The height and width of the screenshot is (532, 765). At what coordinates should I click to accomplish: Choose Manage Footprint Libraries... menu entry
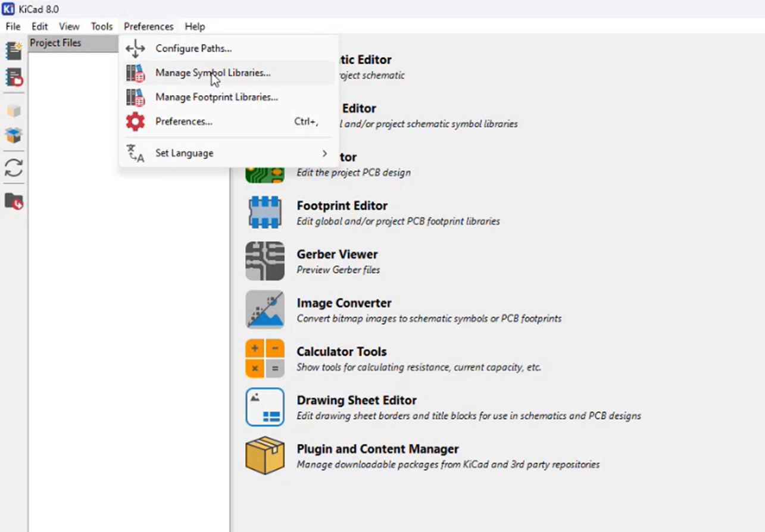(229, 97)
